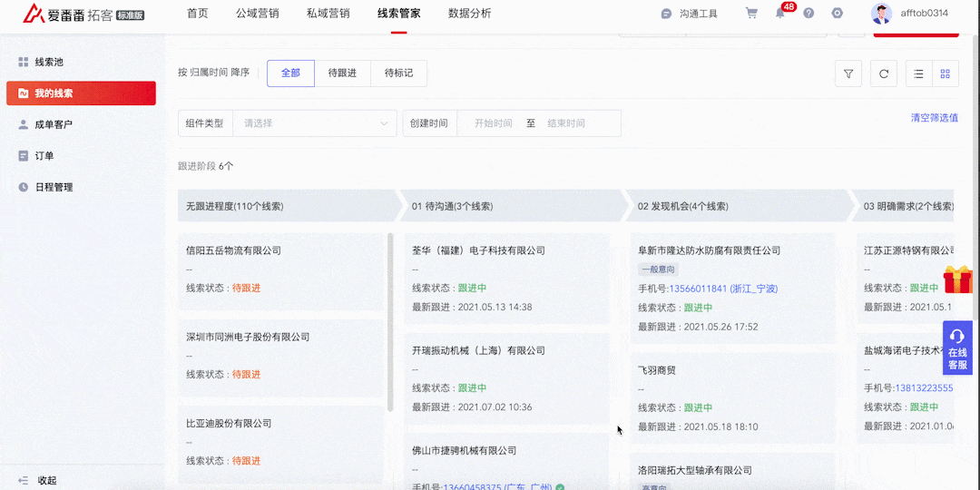Click the gift box icon

(957, 279)
